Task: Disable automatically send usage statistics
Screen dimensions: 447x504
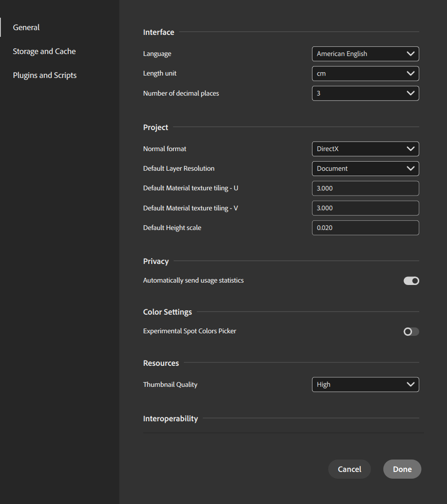Action: (x=411, y=281)
